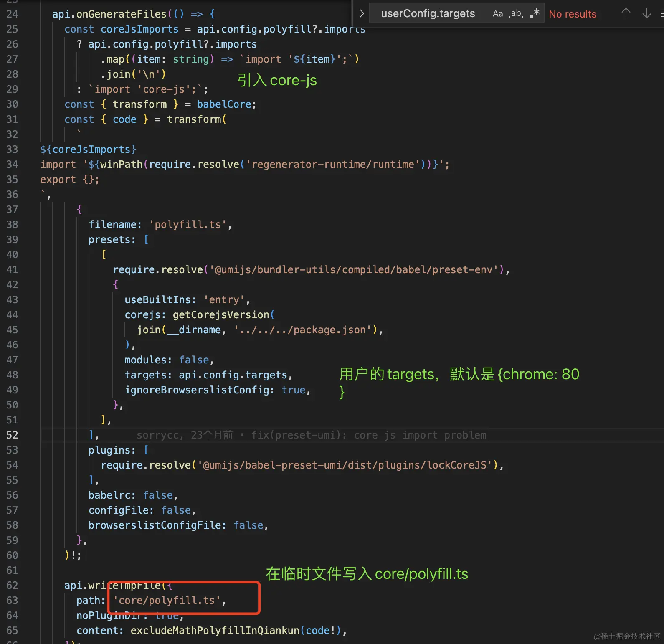
Task: Go to next match arrow
Action: point(646,14)
